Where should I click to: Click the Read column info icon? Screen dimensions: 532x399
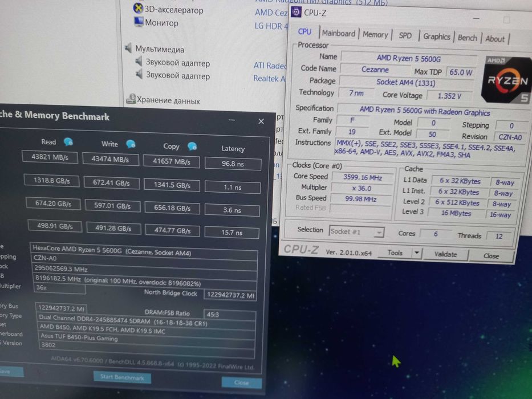tap(68, 141)
